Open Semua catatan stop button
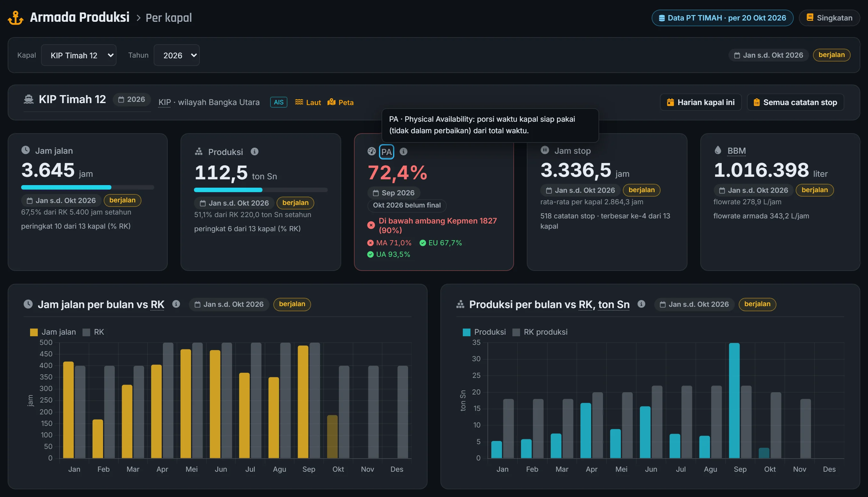 pyautogui.click(x=795, y=102)
